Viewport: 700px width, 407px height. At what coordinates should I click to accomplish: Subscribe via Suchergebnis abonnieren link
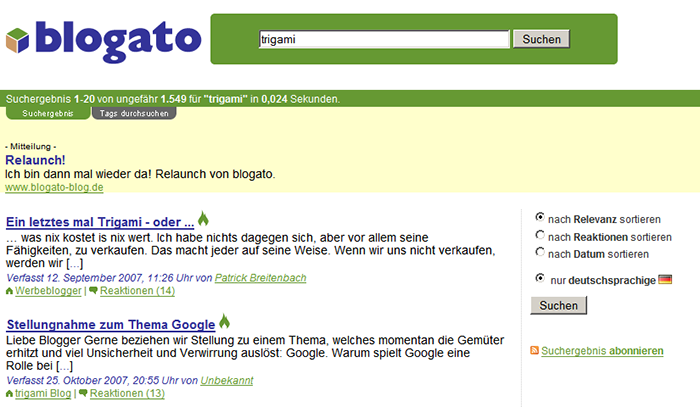(x=602, y=351)
